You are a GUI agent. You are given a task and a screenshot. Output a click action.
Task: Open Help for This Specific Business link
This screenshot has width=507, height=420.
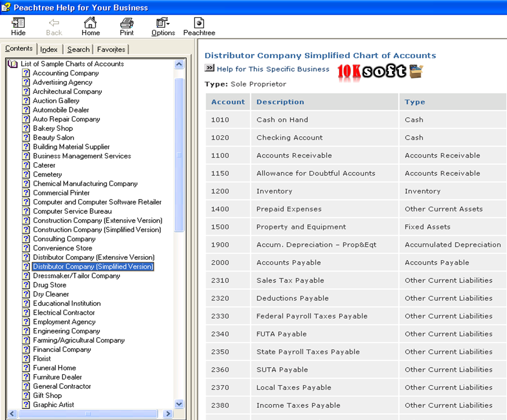pyautogui.click(x=273, y=69)
